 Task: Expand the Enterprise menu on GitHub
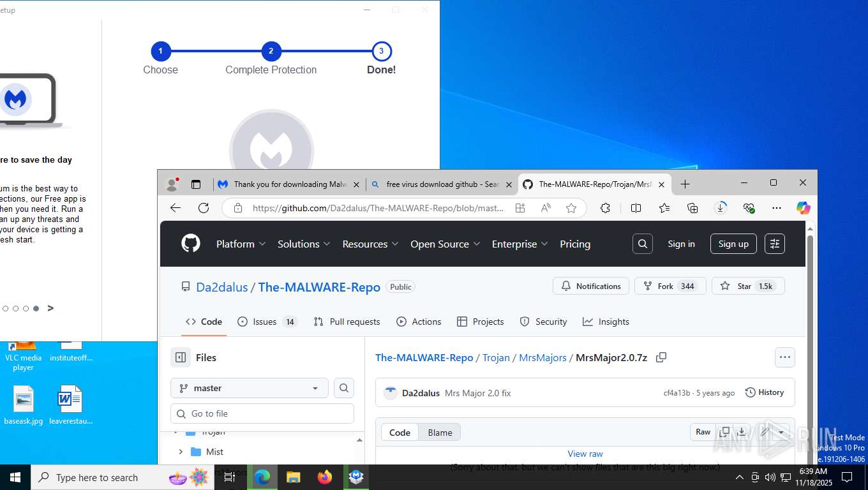(520, 244)
